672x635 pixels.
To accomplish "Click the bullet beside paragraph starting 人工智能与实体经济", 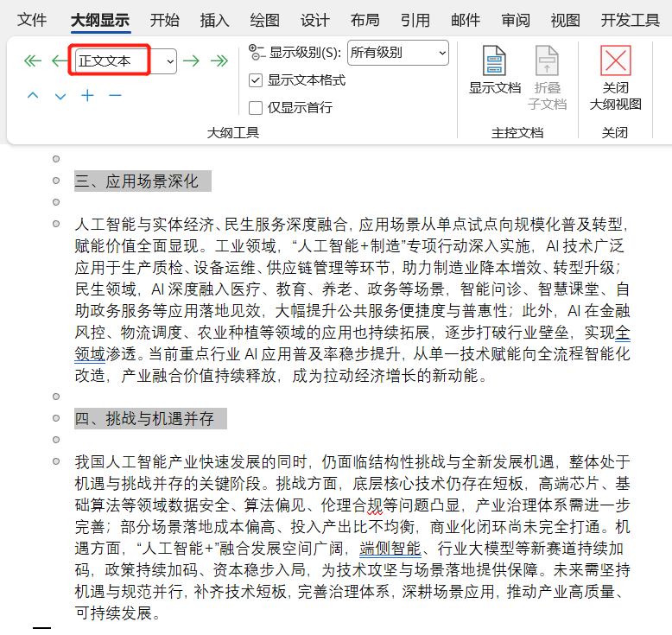I will coord(56,224).
